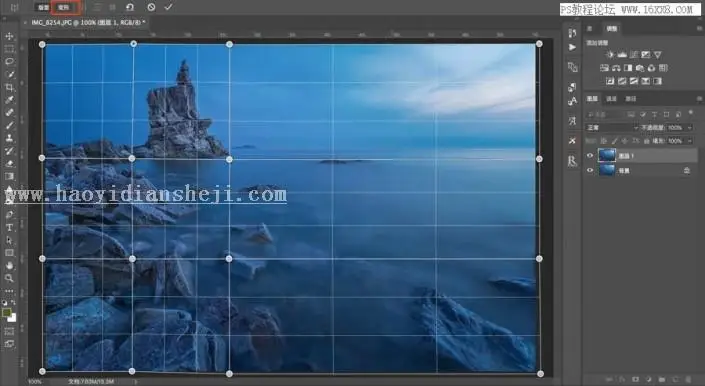This screenshot has width=705, height=386.
Task: Open the Layers panel menu
Action: click(699, 98)
